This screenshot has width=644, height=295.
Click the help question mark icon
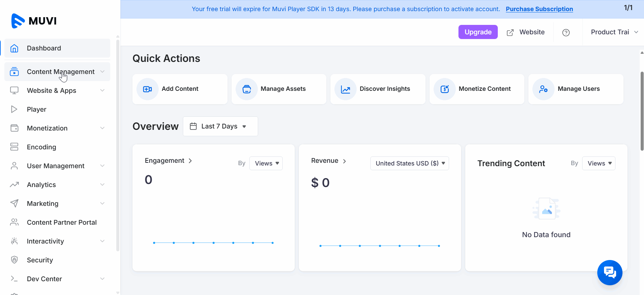click(566, 33)
